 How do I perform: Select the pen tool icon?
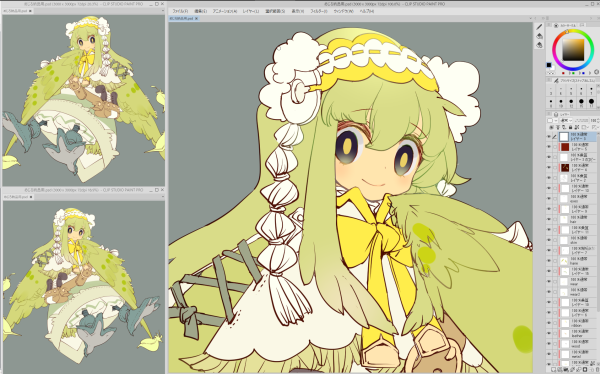(x=539, y=26)
